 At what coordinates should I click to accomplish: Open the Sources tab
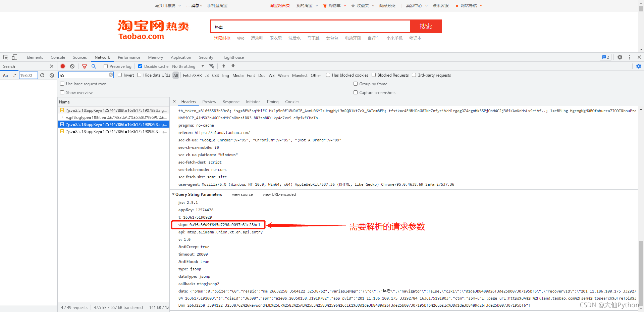click(x=80, y=57)
